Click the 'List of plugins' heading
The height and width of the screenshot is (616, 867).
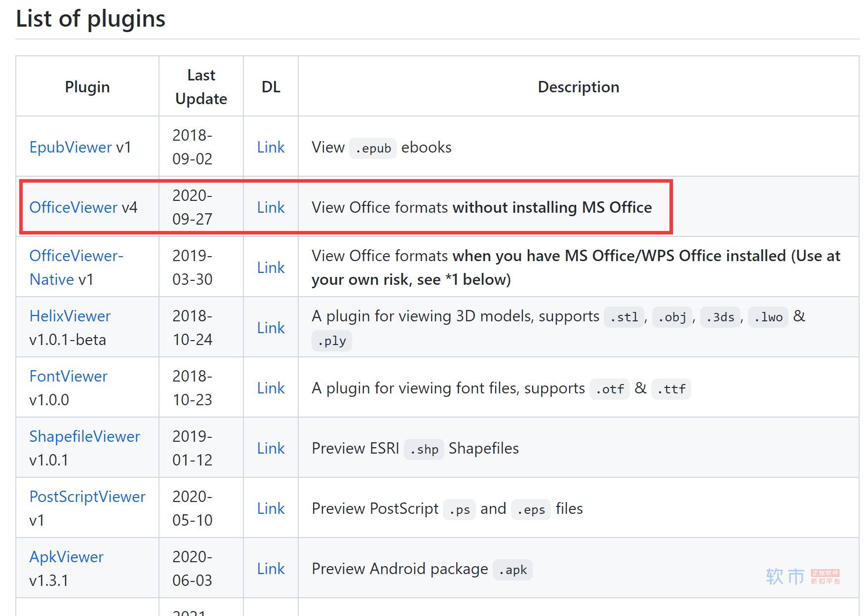(91, 19)
